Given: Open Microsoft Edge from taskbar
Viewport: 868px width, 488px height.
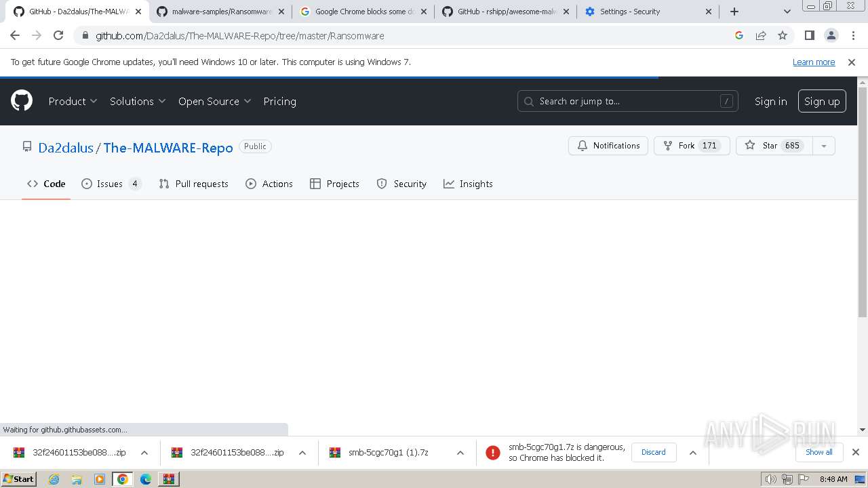Looking at the screenshot, I should tap(145, 479).
